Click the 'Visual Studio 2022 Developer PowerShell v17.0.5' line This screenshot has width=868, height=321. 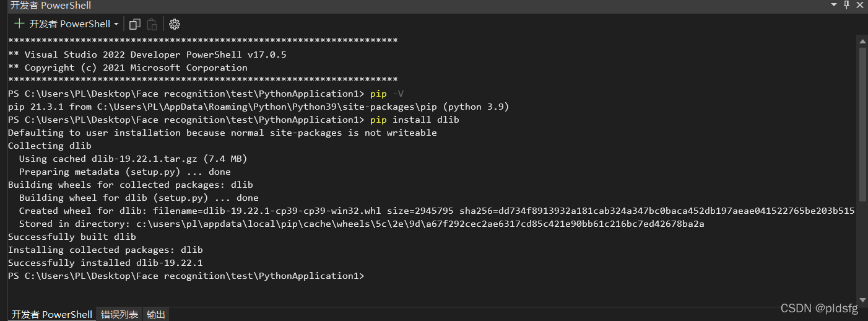[x=147, y=55]
